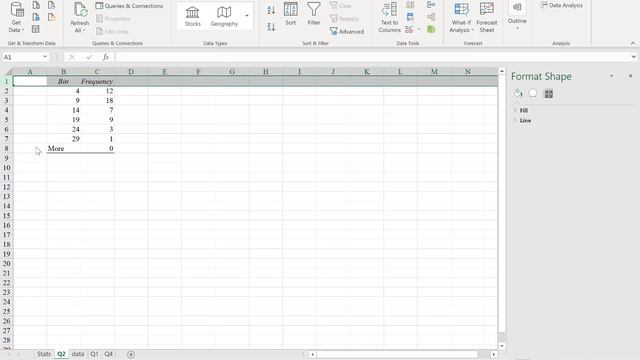Choose the Geography data type
The height and width of the screenshot is (360, 640).
tap(224, 16)
